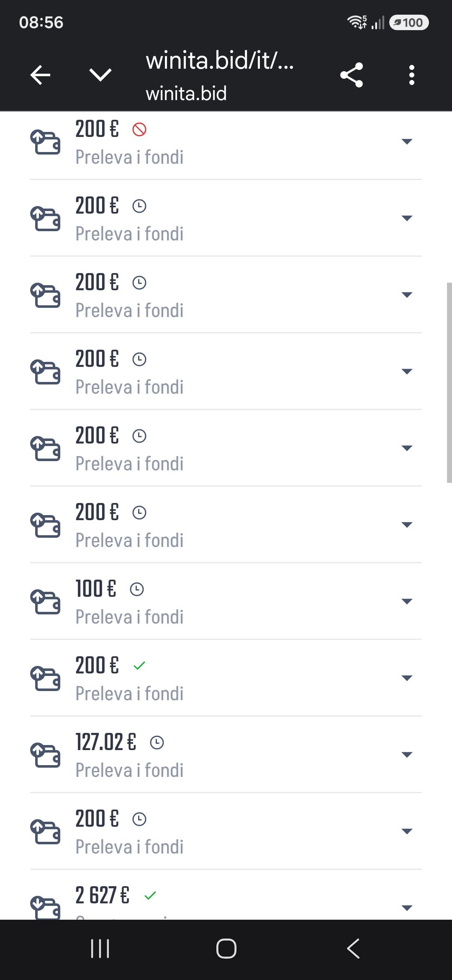Collapse the browser tab with the down chevron
Image resolution: width=452 pixels, height=980 pixels.
(x=100, y=75)
